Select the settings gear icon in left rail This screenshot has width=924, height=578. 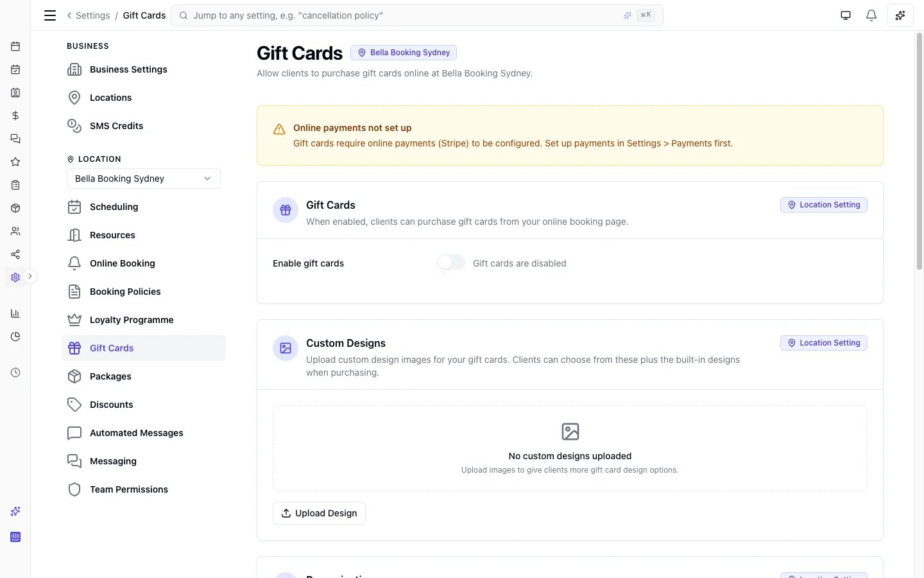coord(15,277)
